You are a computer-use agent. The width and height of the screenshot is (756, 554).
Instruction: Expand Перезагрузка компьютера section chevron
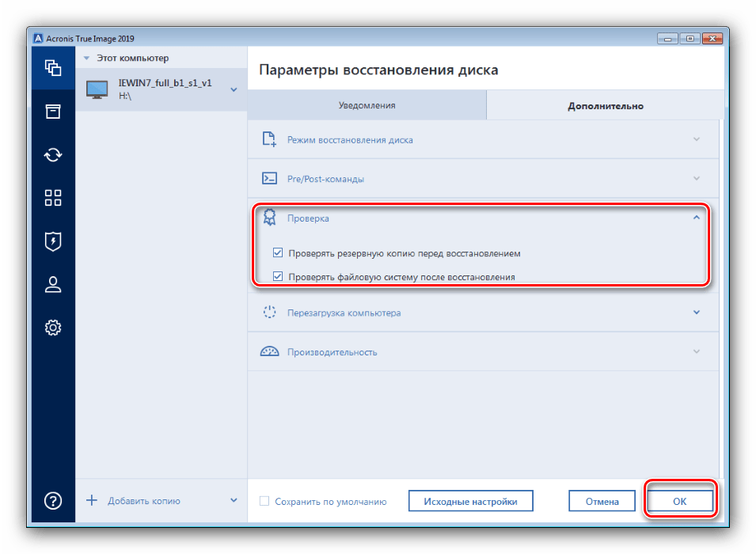coord(696,312)
